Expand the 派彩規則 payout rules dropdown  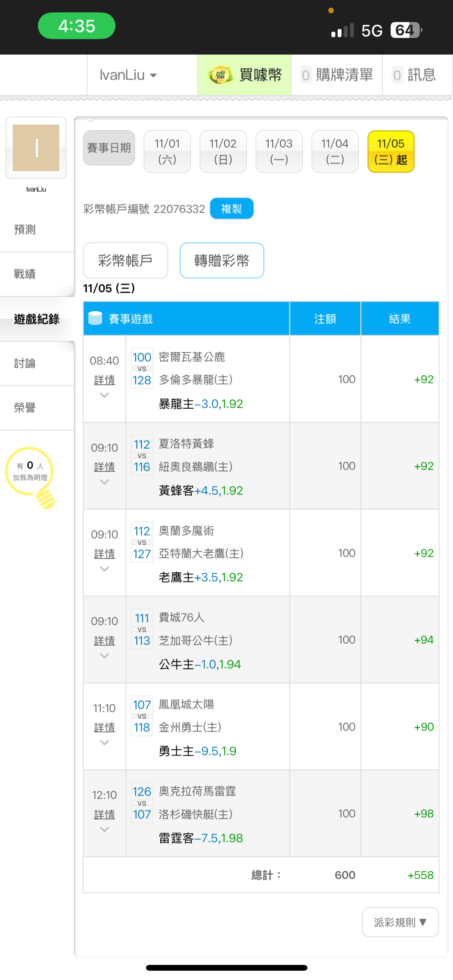click(x=400, y=922)
